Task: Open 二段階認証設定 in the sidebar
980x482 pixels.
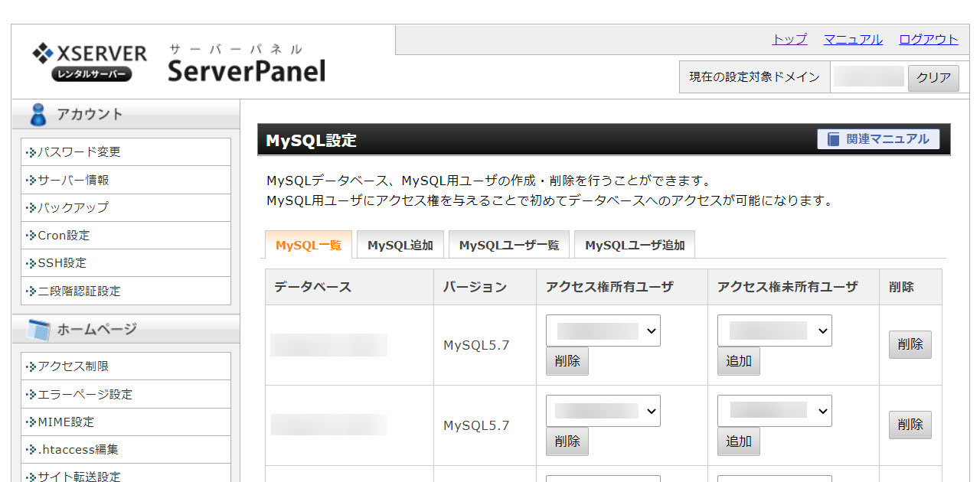Action: (x=126, y=291)
